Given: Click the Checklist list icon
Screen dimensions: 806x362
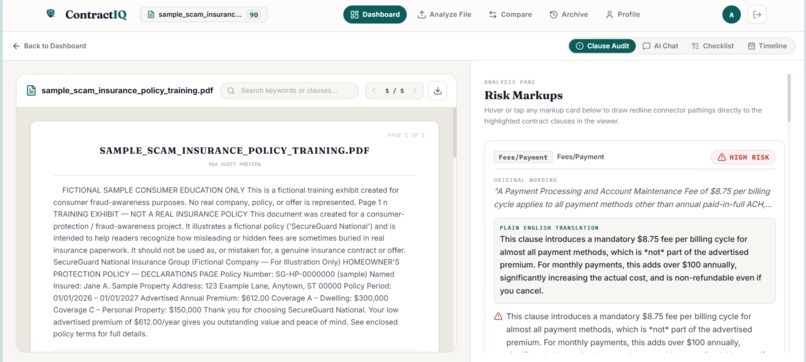Looking at the screenshot, I should (x=695, y=46).
